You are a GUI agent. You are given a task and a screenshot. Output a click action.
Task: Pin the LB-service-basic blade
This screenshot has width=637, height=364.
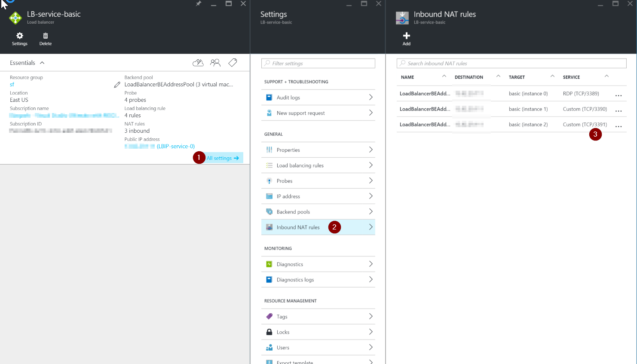199,3
